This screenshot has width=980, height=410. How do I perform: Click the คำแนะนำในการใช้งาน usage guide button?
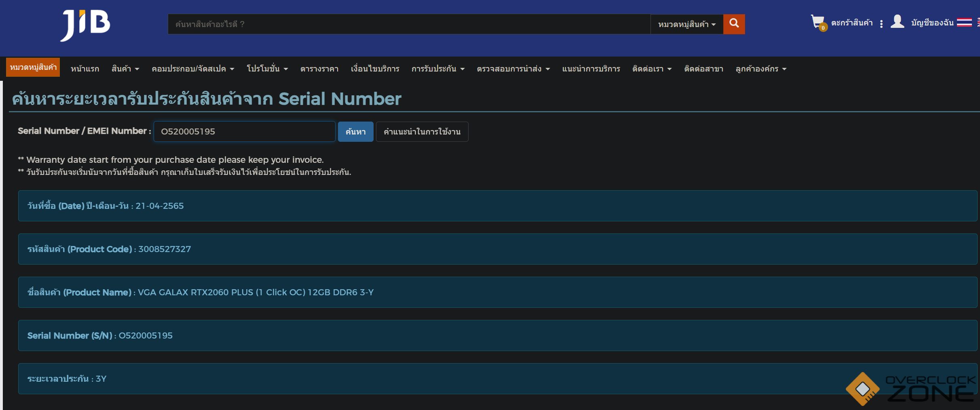422,132
